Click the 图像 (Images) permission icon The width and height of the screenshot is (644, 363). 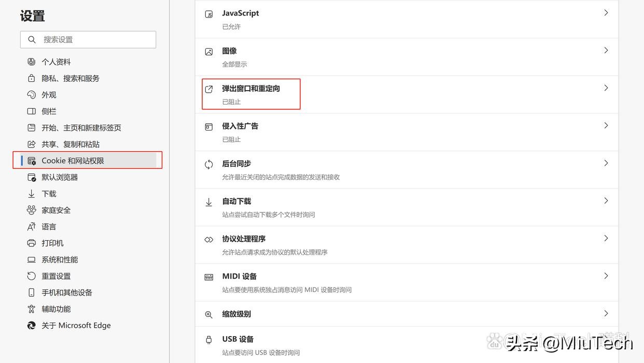click(209, 52)
